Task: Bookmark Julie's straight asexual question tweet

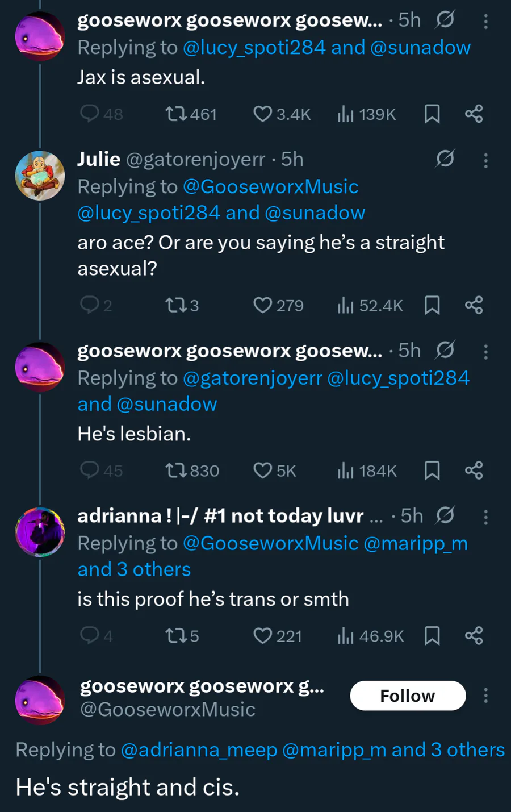Action: [432, 306]
